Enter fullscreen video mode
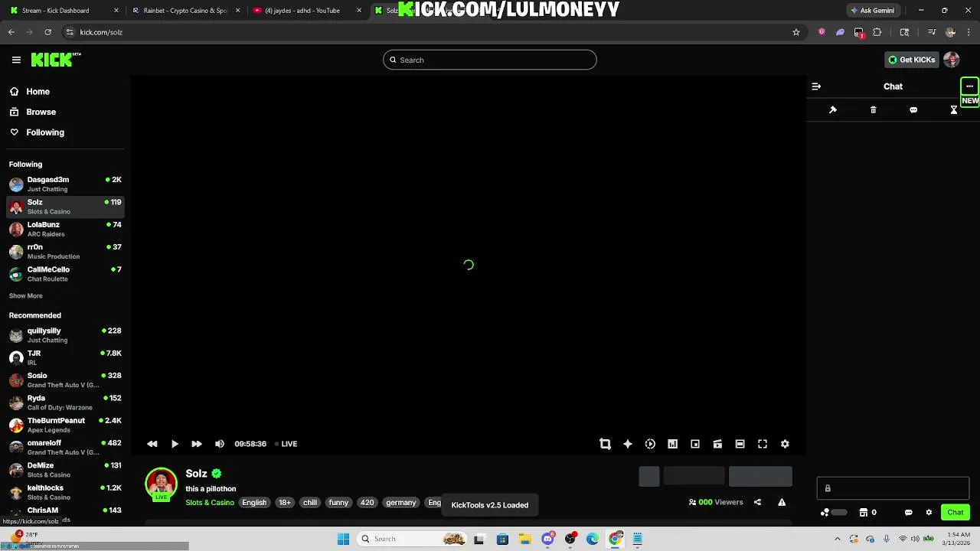 click(x=763, y=444)
